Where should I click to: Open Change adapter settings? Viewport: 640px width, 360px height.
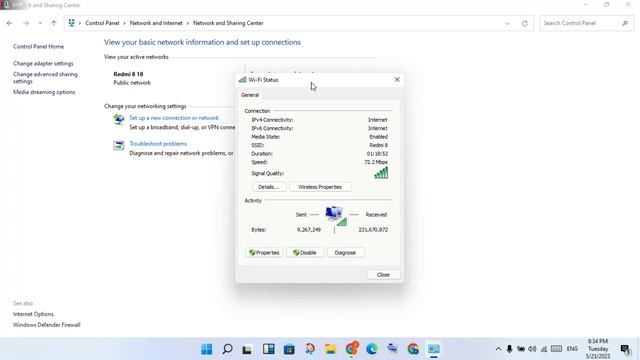pos(43,64)
